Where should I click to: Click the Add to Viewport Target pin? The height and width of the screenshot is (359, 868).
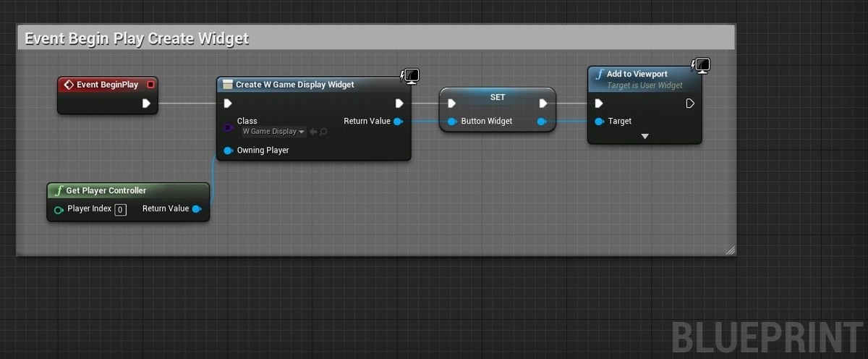[599, 122]
